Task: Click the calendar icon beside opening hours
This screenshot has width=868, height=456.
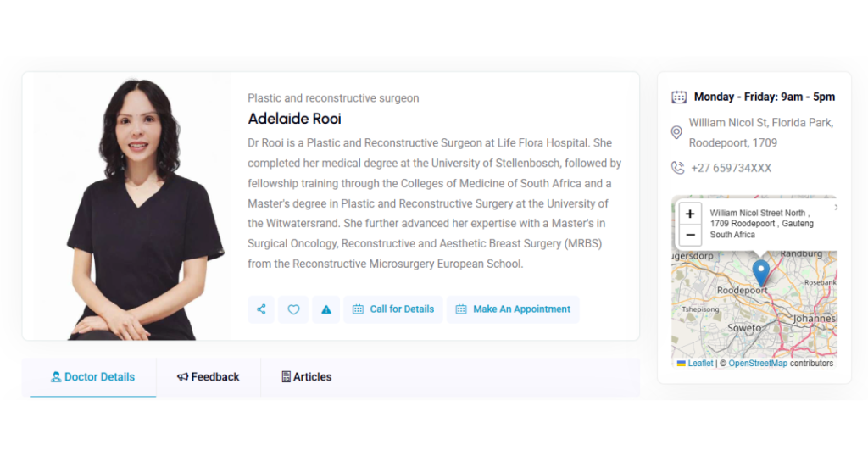Action: point(679,97)
